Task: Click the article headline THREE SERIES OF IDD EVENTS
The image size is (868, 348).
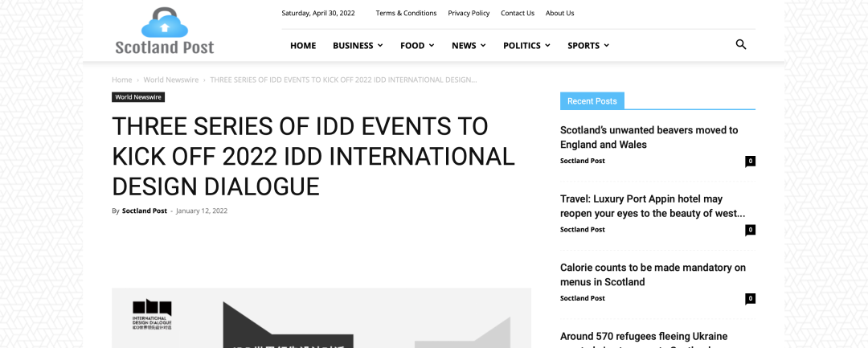Action: tap(313, 157)
